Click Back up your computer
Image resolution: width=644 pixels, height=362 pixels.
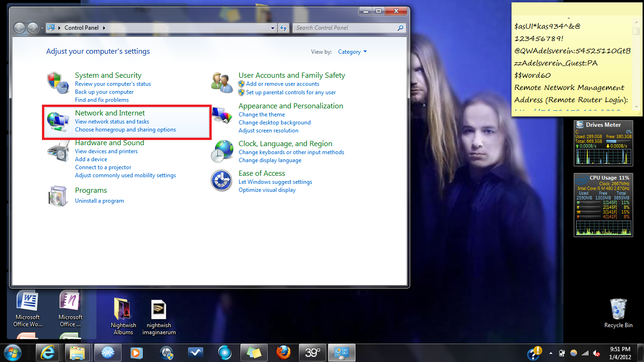pos(104,92)
